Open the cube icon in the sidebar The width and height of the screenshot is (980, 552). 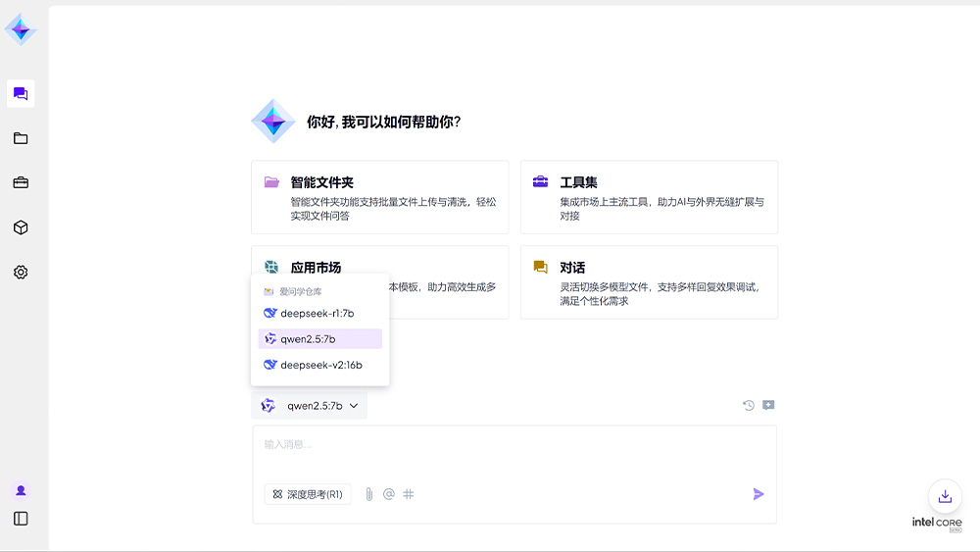21,227
